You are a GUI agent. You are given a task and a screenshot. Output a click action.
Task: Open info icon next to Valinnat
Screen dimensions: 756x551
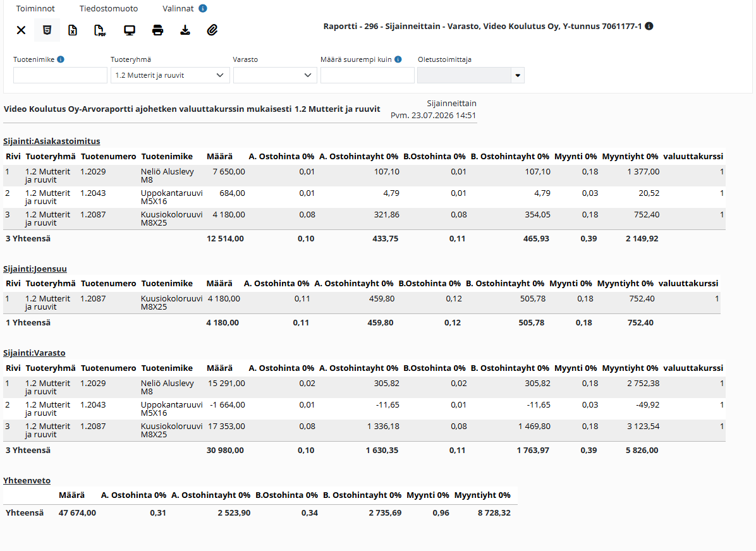[203, 8]
